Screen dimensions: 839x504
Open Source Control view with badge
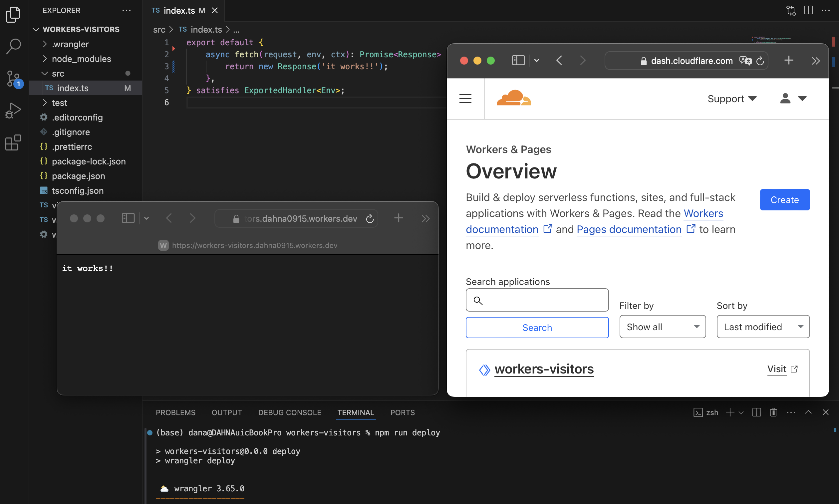tap(14, 79)
